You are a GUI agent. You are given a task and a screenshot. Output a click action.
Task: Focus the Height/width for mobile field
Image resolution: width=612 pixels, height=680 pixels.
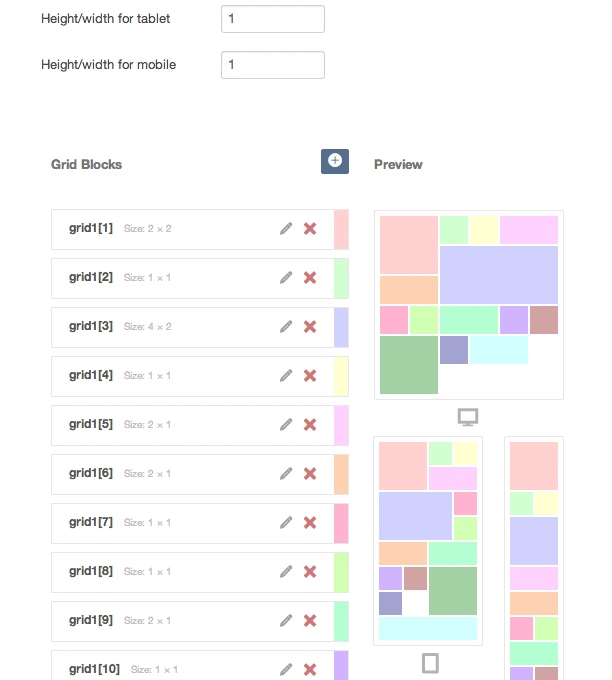click(273, 65)
